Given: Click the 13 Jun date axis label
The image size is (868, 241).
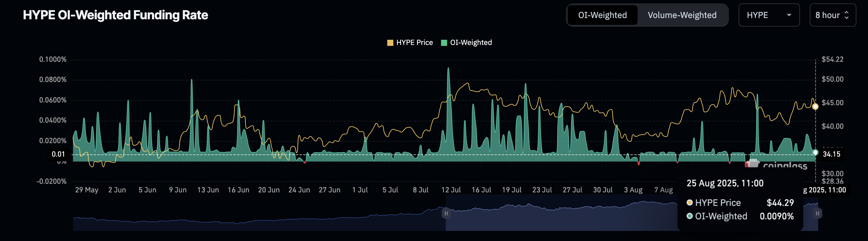Looking at the screenshot, I should 208,190.
